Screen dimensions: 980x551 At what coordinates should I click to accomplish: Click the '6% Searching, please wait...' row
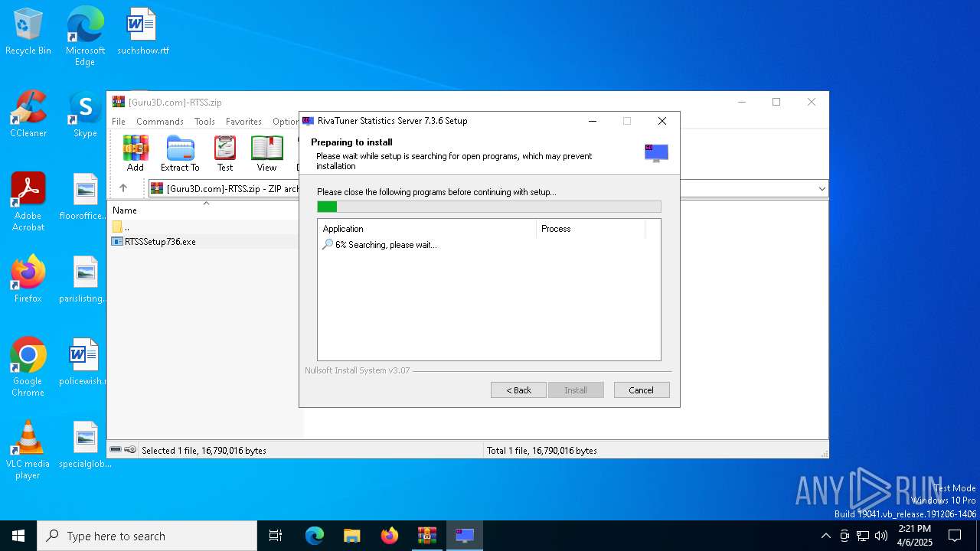pyautogui.click(x=380, y=245)
